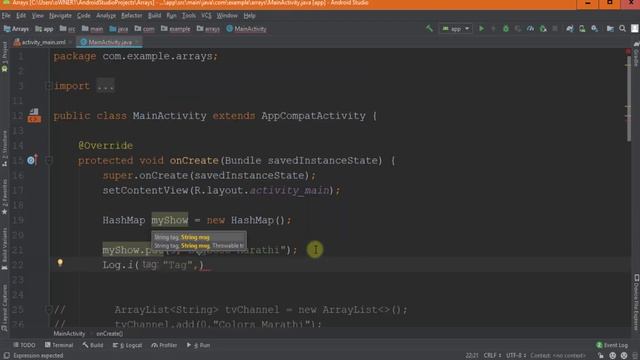Click the override gutter icon beside onCreate
Image resolution: width=640 pixels, height=360 pixels.
pos(32,160)
